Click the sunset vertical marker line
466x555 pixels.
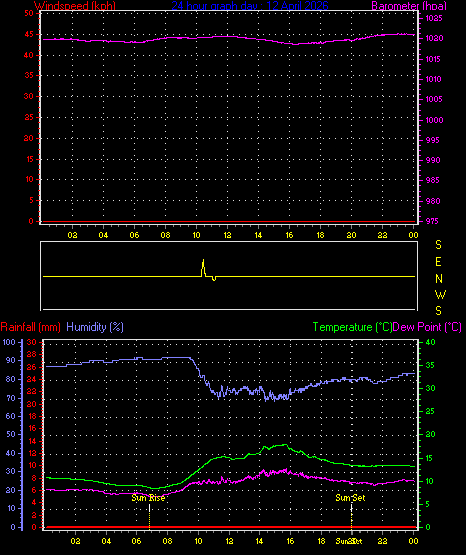click(x=351, y=516)
